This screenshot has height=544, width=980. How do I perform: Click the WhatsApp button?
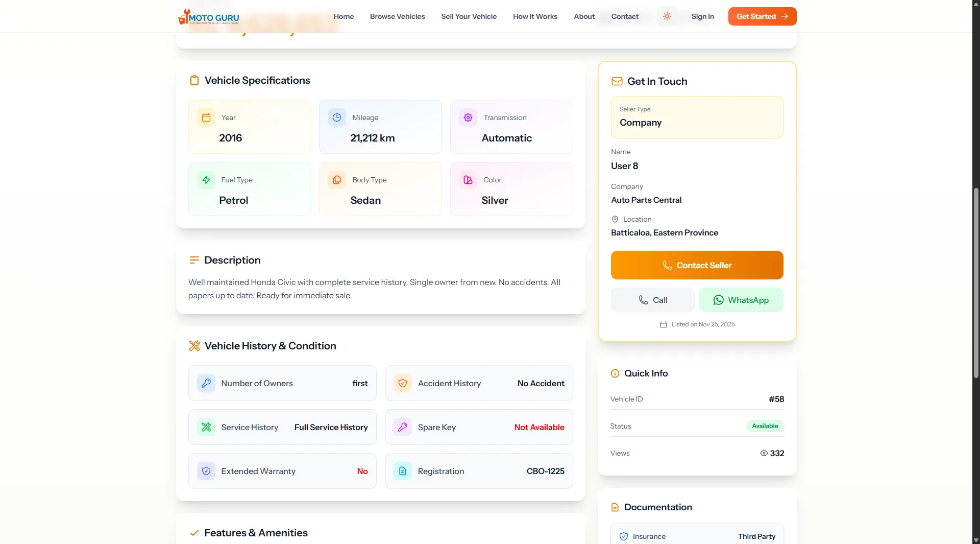click(741, 300)
